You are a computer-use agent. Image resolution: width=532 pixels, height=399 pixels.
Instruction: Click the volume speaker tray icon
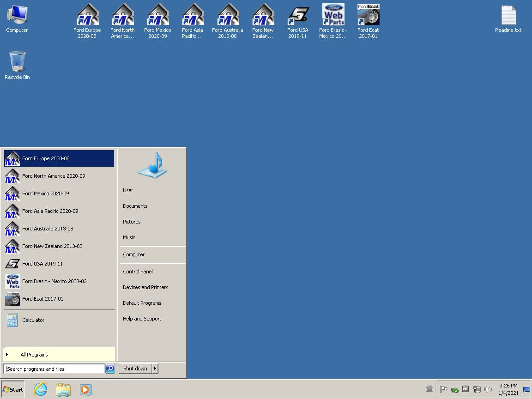tap(488, 389)
